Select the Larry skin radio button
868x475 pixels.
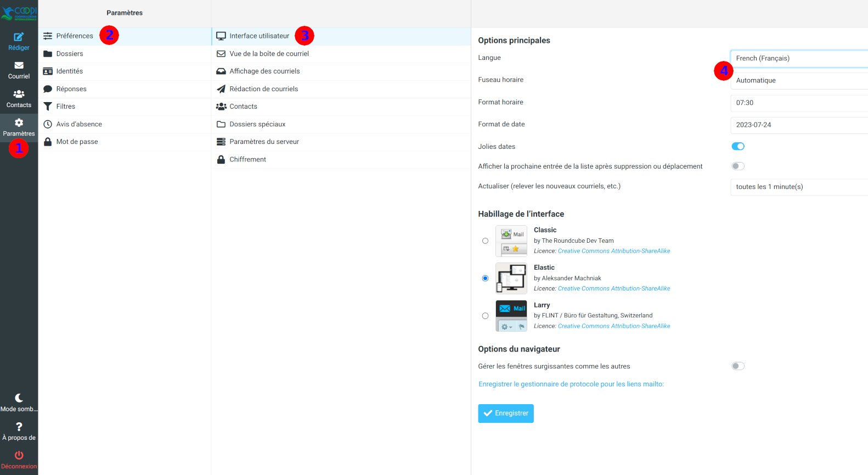(485, 316)
